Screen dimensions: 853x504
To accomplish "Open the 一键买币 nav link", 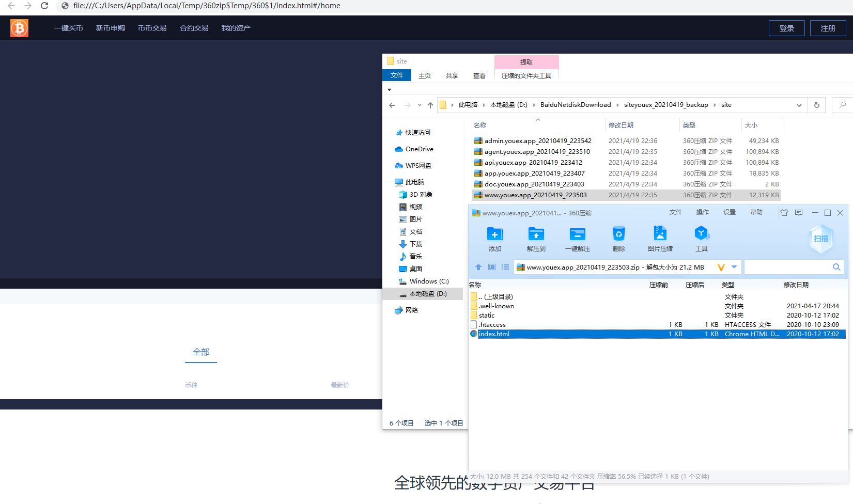I will 69,28.
